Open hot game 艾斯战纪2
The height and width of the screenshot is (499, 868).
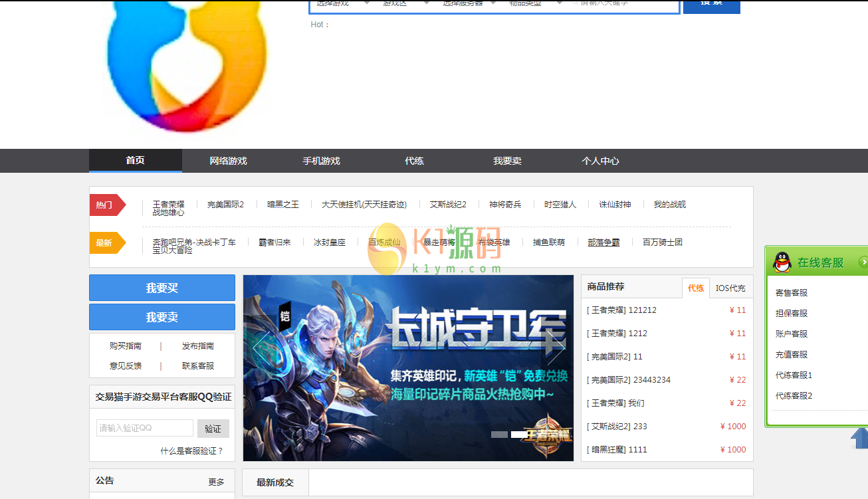click(x=448, y=205)
